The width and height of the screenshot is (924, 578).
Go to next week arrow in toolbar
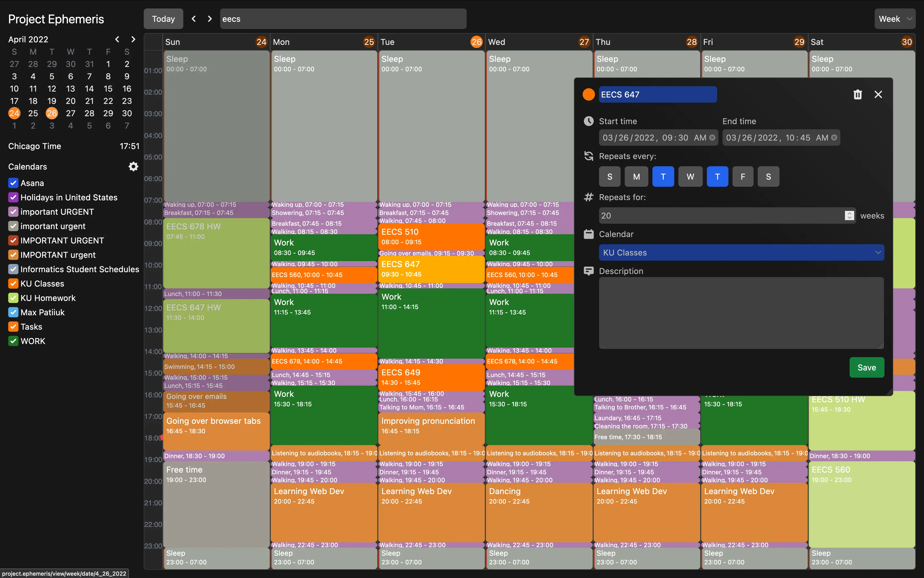(x=210, y=19)
